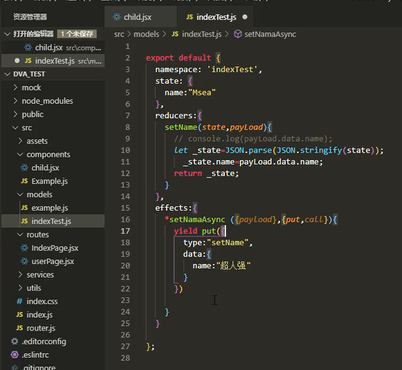Click the indexTest.js breadcrumb segment
Screen dimensions: 402x370
coord(202,34)
